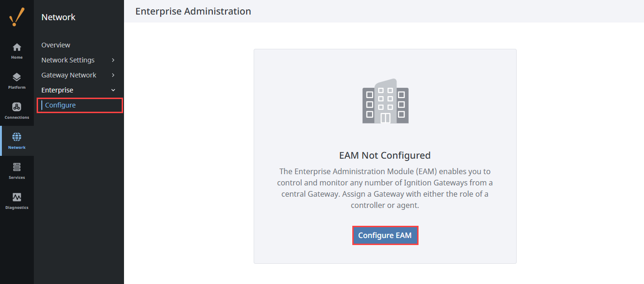The width and height of the screenshot is (644, 284).
Task: Go to the Home section
Action: (x=17, y=51)
